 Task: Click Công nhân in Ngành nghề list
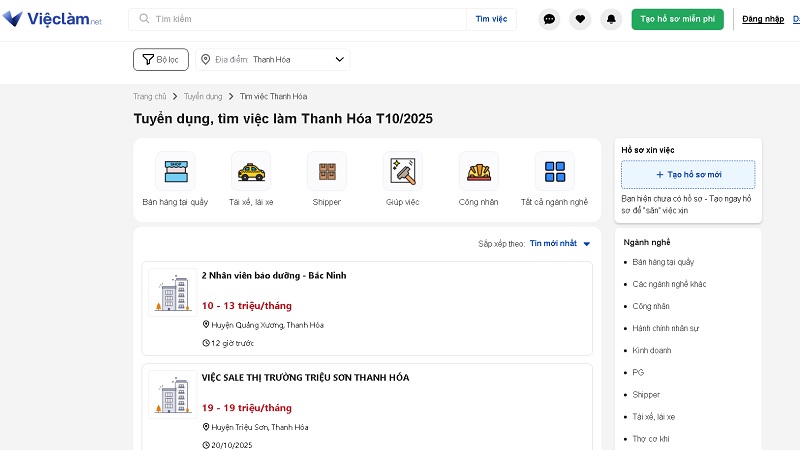(x=651, y=306)
